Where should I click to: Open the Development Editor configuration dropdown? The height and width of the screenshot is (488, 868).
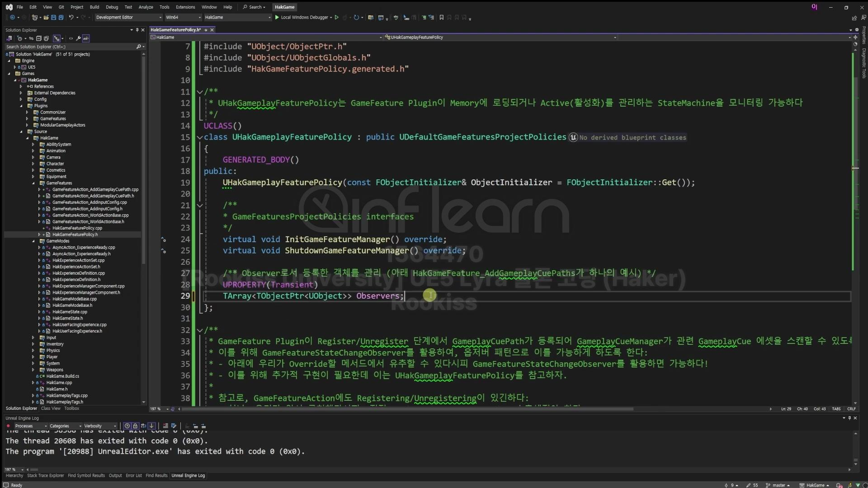tap(128, 18)
